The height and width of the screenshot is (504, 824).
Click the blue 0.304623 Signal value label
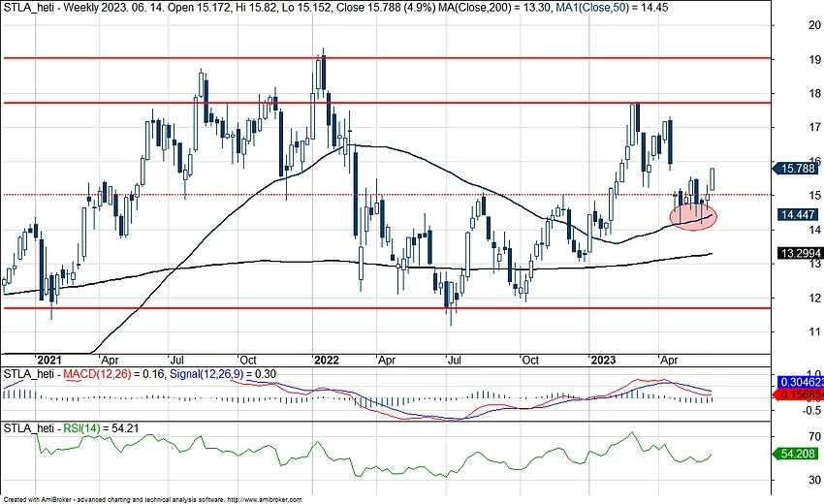(801, 382)
